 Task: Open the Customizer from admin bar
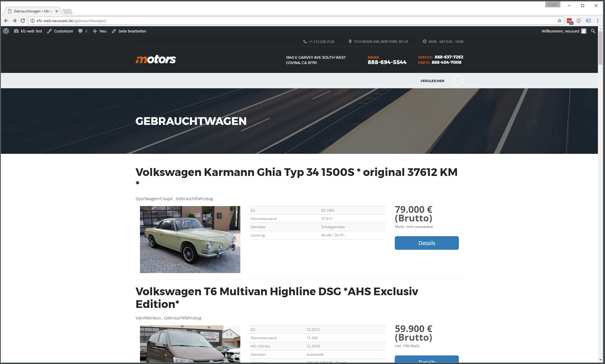coord(60,31)
